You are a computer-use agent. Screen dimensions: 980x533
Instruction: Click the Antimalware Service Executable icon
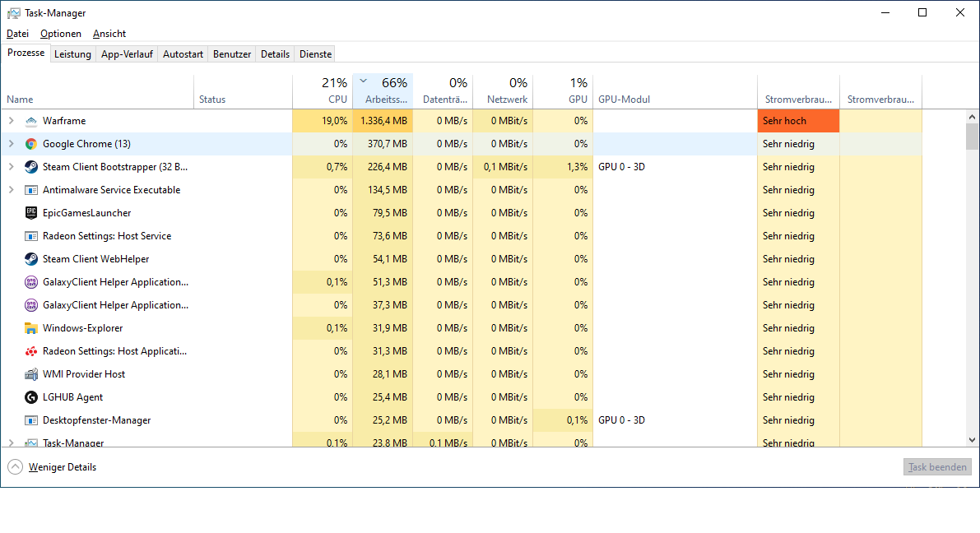[30, 190]
